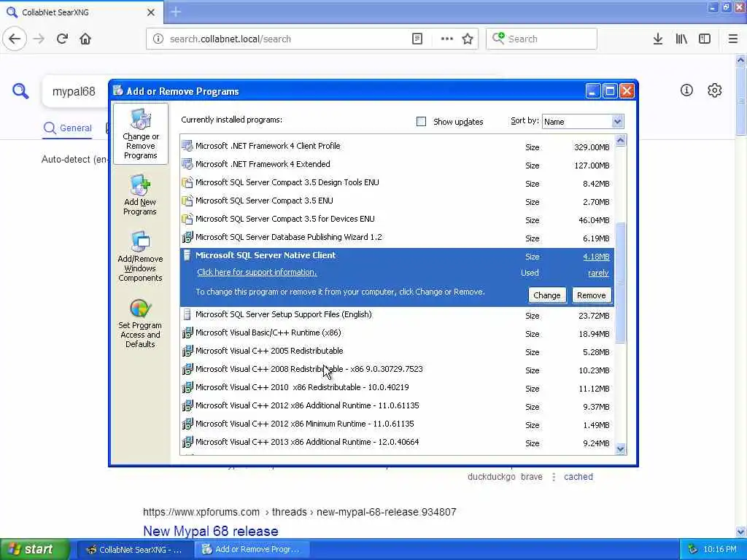This screenshot has width=747, height=560.
Task: Select the General search category tab
Action: (68, 128)
